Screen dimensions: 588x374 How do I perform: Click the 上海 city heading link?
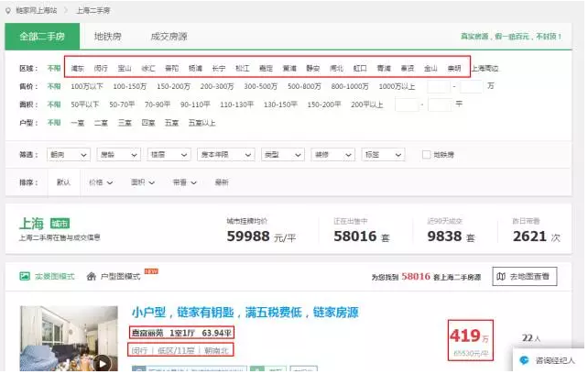coord(31,224)
